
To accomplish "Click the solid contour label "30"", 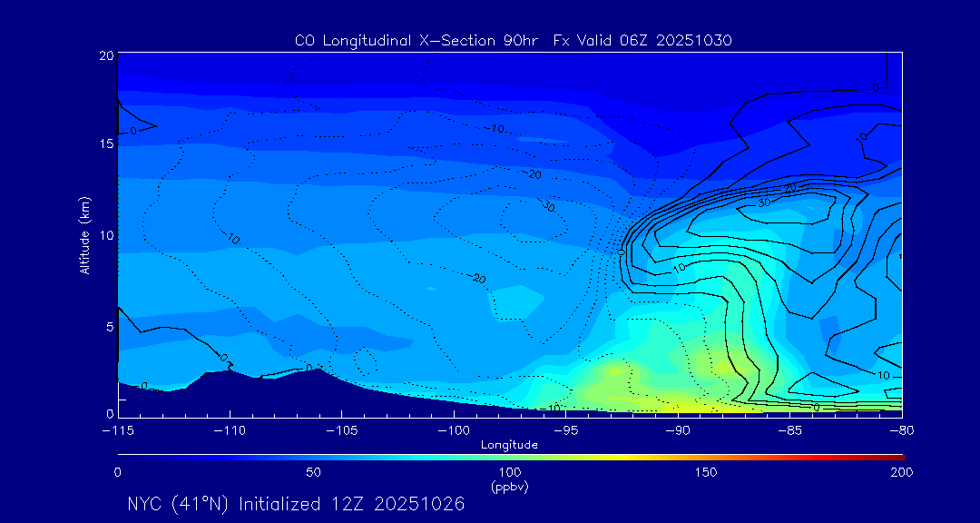I will coord(764,202).
